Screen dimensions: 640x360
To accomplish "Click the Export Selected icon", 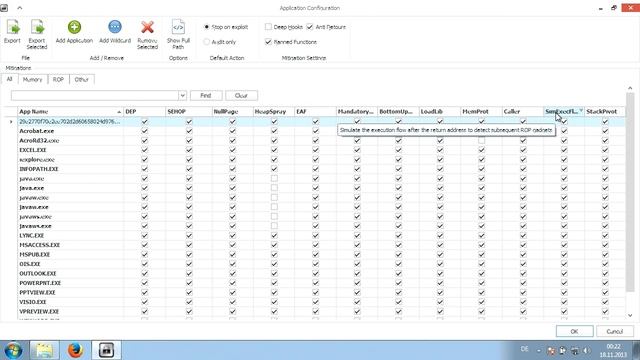I will pos(37,28).
